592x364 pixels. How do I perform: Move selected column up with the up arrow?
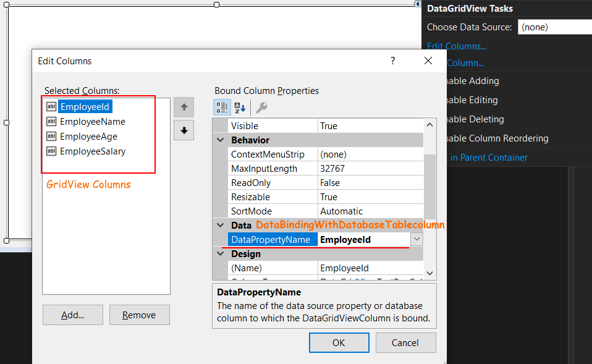pos(183,106)
